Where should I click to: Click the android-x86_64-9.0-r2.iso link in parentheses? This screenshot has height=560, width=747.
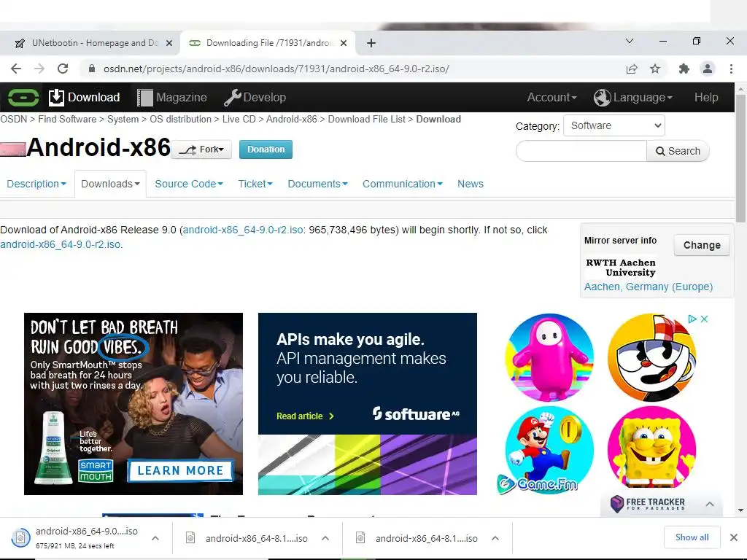point(243,230)
